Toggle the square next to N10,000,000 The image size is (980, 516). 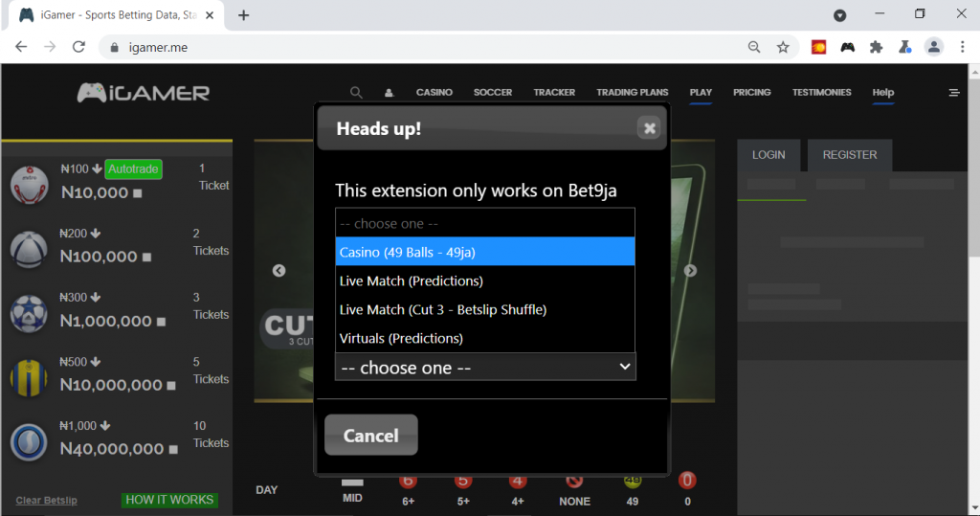(x=171, y=385)
